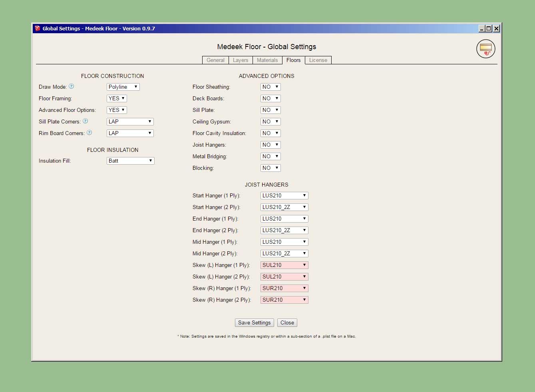Open the Draw Mode Polyline dropdown
Screen dimensions: 535x392
pos(123,87)
